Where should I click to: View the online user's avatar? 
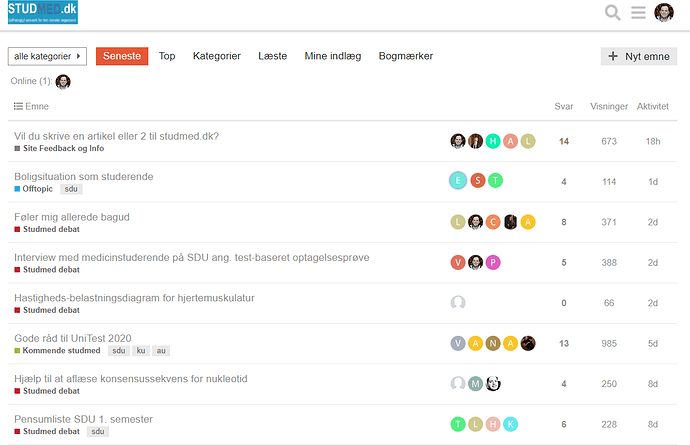(x=63, y=81)
